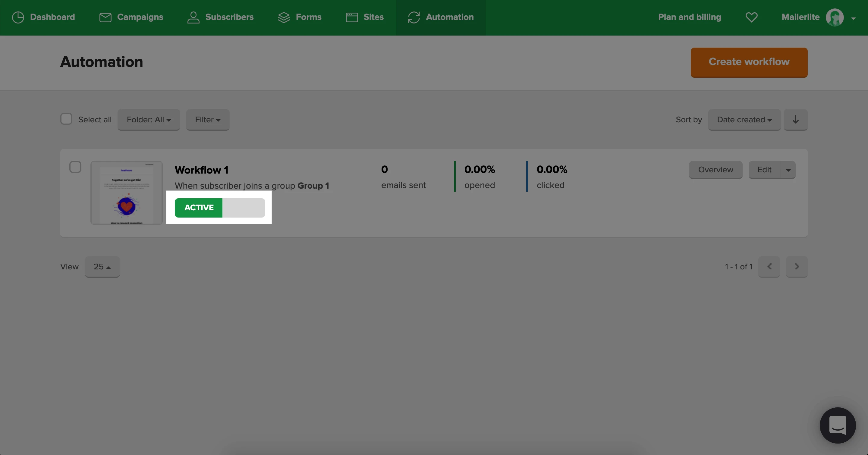Tick the Workflow 1 checkbox
Viewport: 868px width, 455px height.
[75, 167]
